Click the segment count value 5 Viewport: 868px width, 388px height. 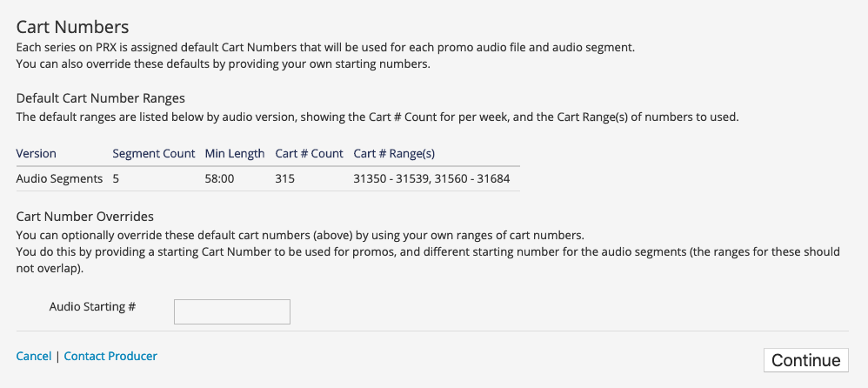coord(116,179)
